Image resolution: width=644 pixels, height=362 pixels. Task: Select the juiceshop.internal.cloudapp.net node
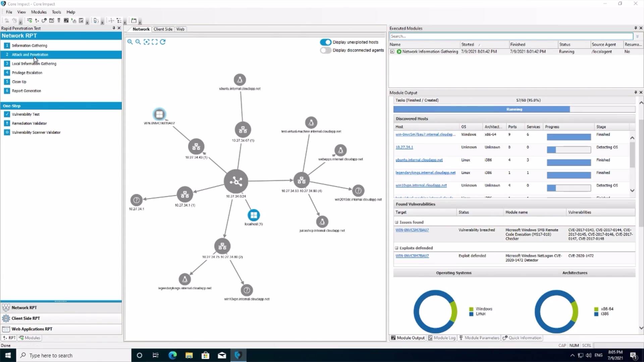pos(322,222)
